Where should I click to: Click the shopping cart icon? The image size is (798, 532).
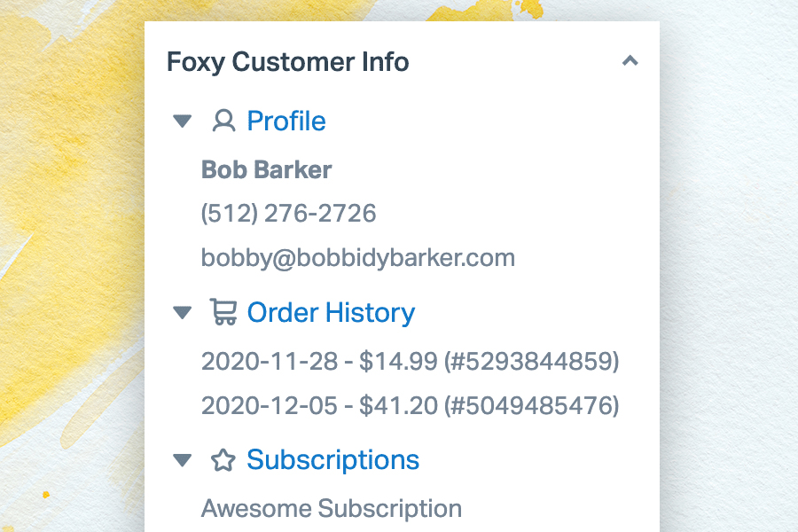(223, 311)
